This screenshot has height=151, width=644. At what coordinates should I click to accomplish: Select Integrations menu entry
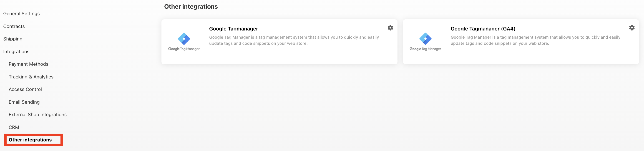16,51
